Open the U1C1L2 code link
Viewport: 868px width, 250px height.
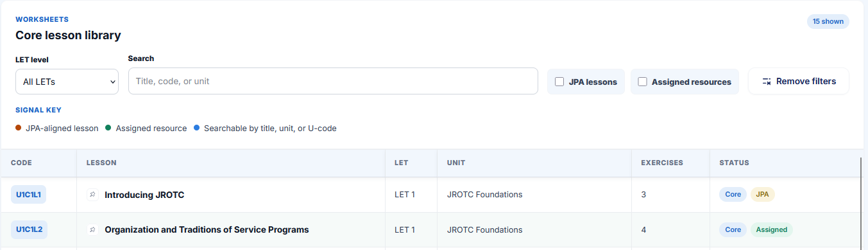29,229
